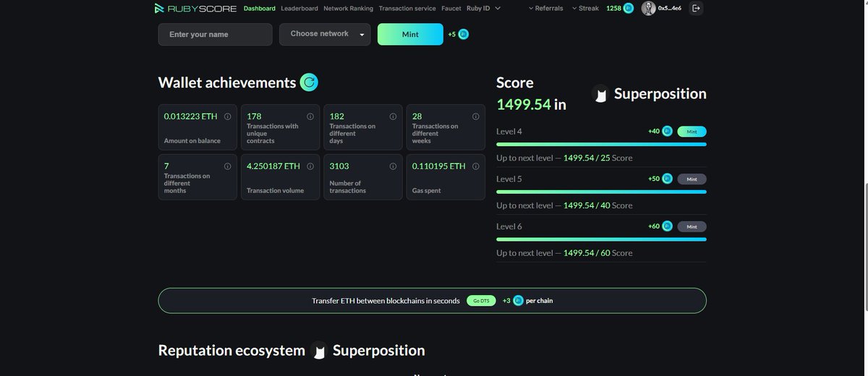Open the Dashboard tab
The width and height of the screenshot is (868, 376).
pyautogui.click(x=260, y=9)
